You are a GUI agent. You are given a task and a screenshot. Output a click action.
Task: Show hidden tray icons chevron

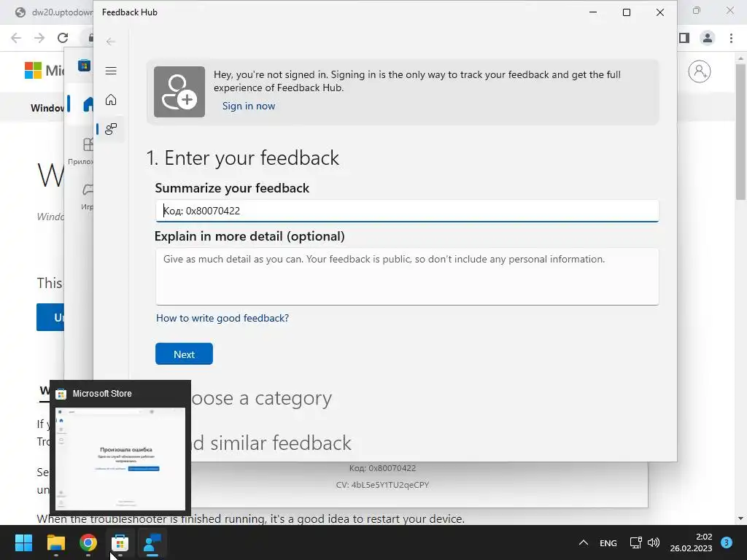[x=583, y=542]
